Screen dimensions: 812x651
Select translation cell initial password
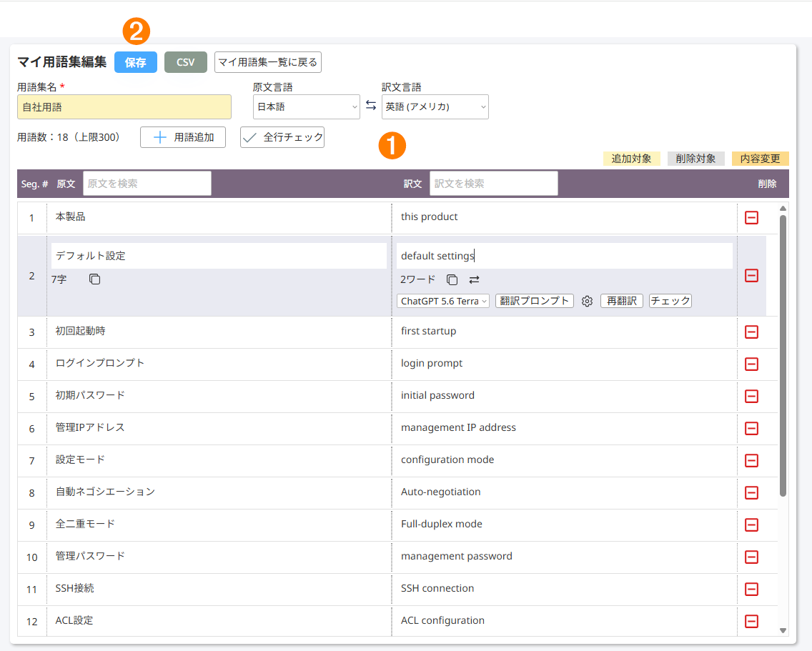pyautogui.click(x=565, y=396)
